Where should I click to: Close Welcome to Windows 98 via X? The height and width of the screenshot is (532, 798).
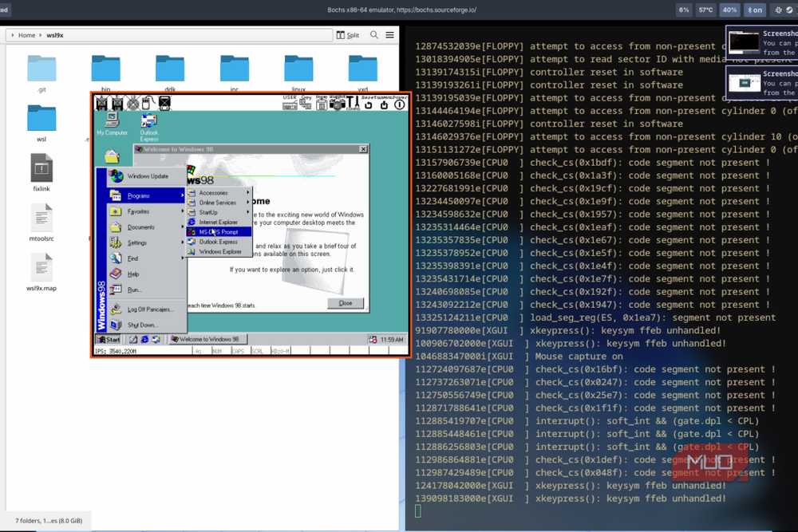point(363,149)
